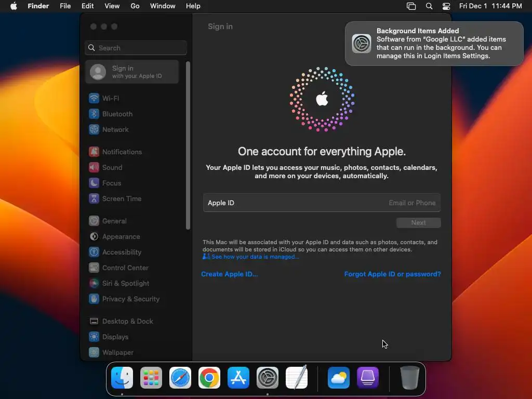The image size is (532, 399).
Task: Click the Notifications bell icon
Action: coord(94,152)
